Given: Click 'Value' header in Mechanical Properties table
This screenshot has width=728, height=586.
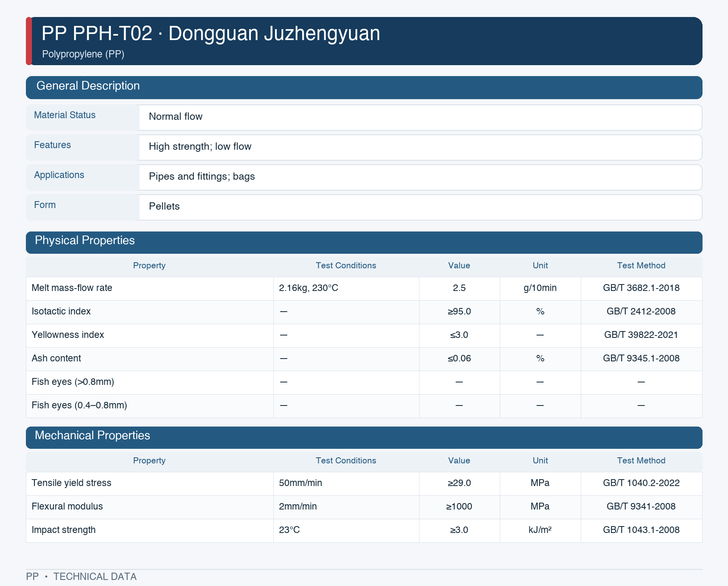Looking at the screenshot, I should tap(459, 461).
